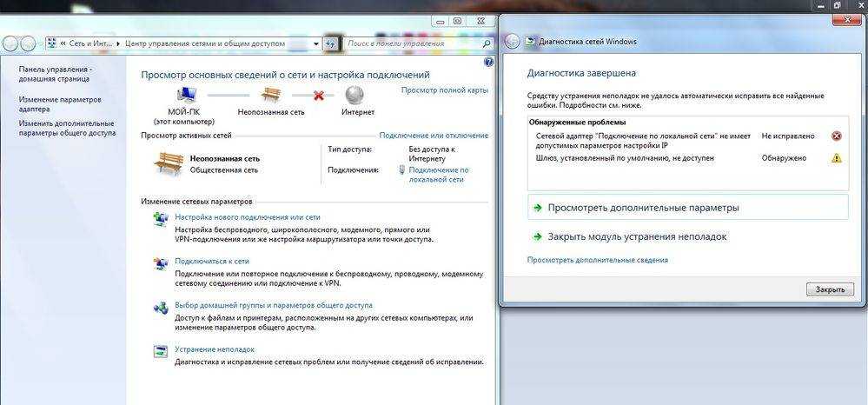868x405 pixels.
Task: Click Сеть и Инт... breadcrumb segment
Action: (90, 43)
